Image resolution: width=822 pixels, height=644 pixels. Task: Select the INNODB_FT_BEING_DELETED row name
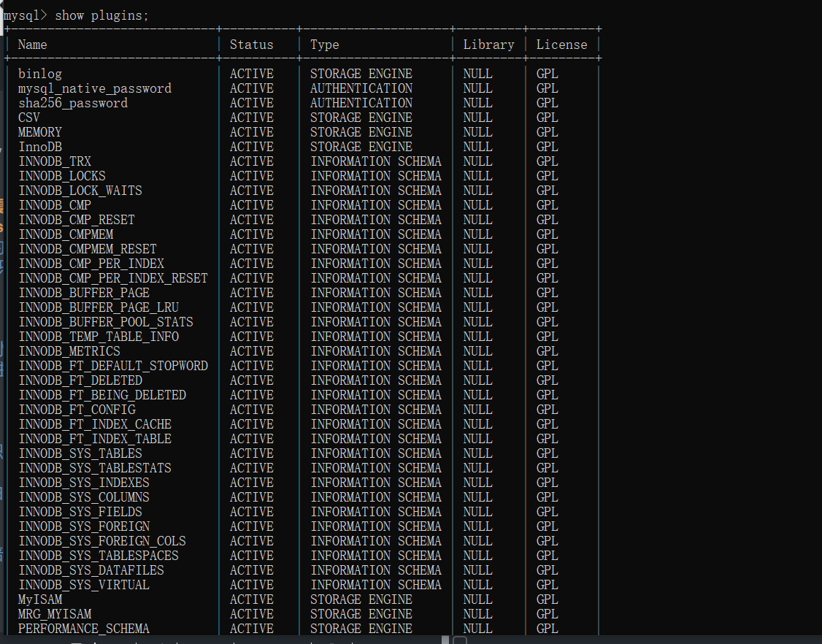102,396
